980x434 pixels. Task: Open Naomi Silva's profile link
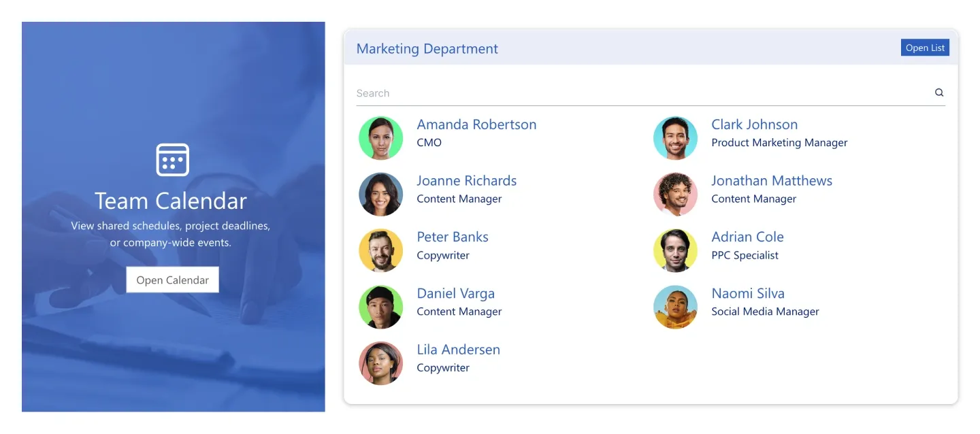(x=748, y=293)
